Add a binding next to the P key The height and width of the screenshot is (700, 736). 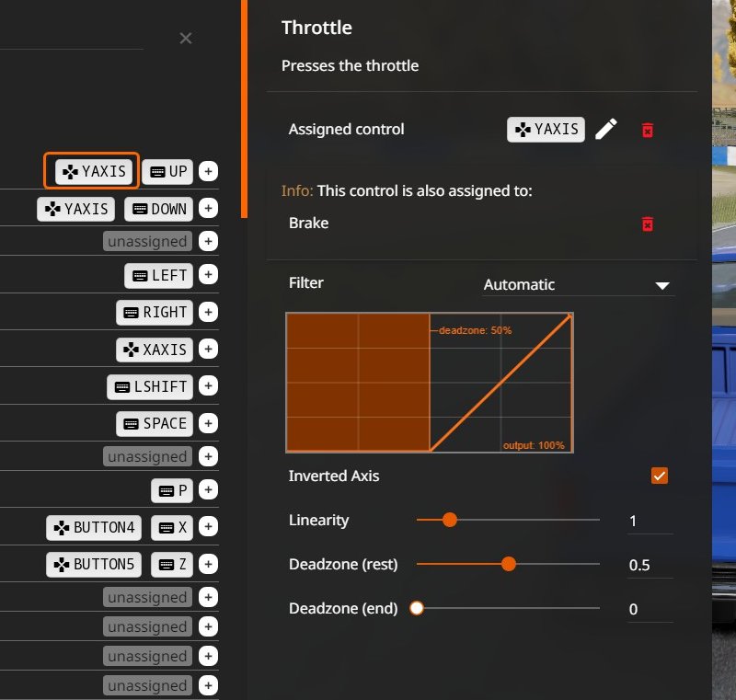(x=209, y=490)
